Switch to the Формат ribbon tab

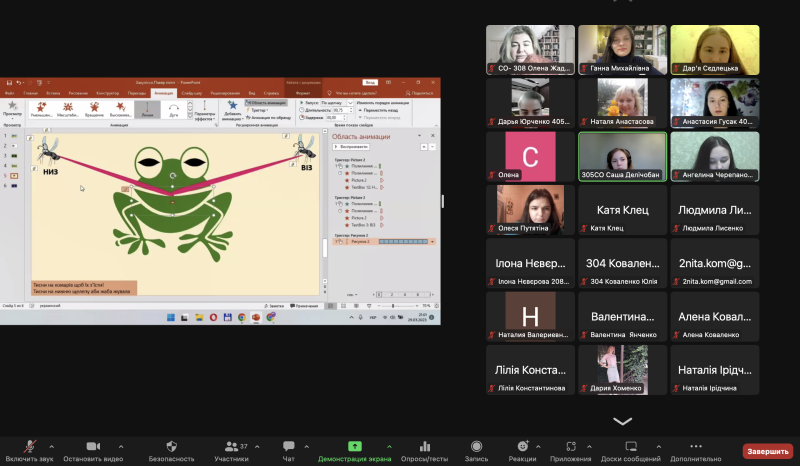[x=303, y=93]
